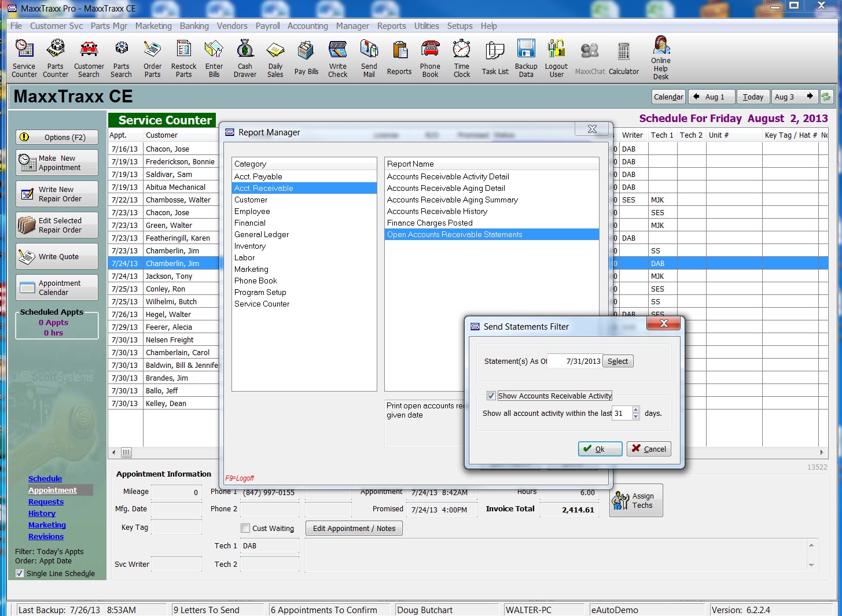Screen dimensions: 842x616
Task: Launch Customer Search from the toolbar
Action: pos(89,58)
